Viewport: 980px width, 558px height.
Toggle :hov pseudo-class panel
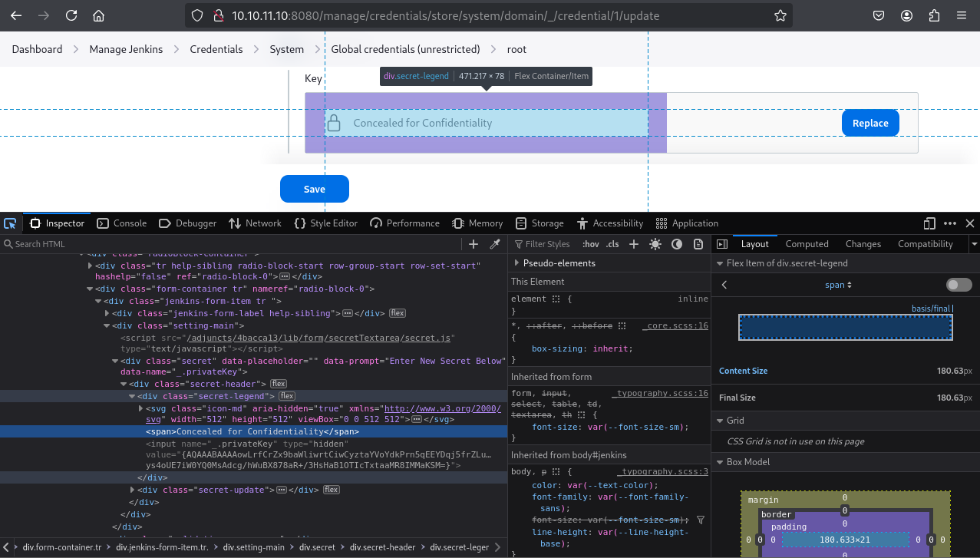pyautogui.click(x=591, y=244)
